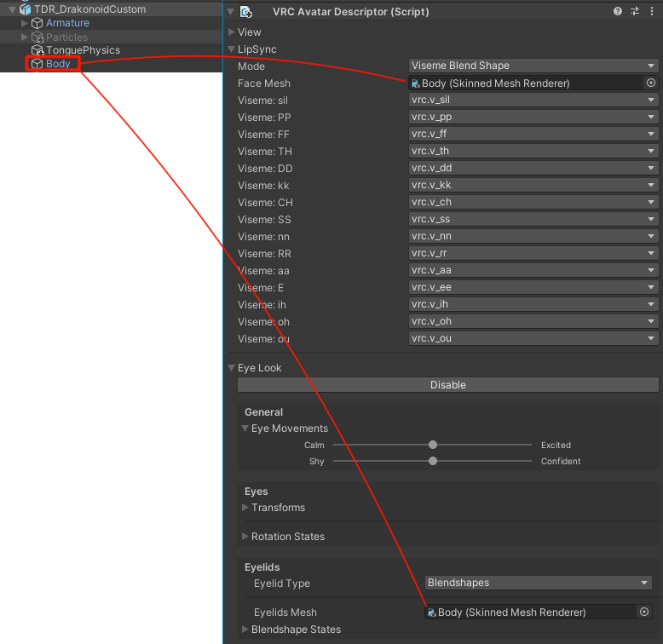The image size is (663, 644).
Task: Select Body in the hierarchy
Action: (x=58, y=64)
